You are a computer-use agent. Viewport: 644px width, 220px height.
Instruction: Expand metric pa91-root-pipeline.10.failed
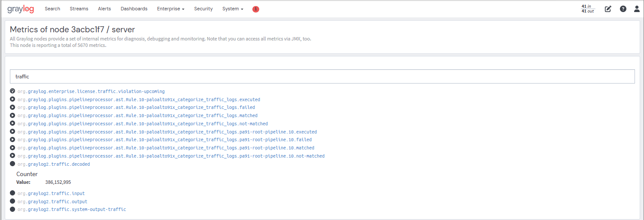pos(165,139)
